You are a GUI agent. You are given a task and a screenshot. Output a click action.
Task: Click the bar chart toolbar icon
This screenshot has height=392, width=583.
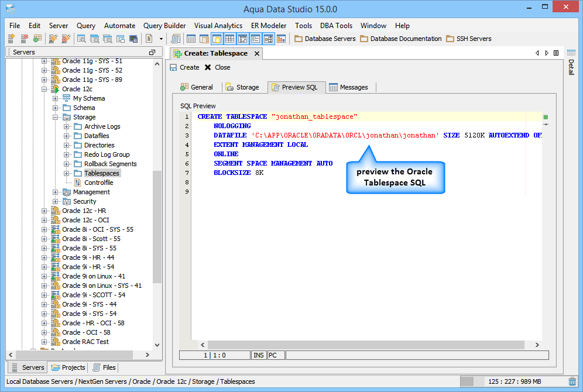pyautogui.click(x=281, y=39)
